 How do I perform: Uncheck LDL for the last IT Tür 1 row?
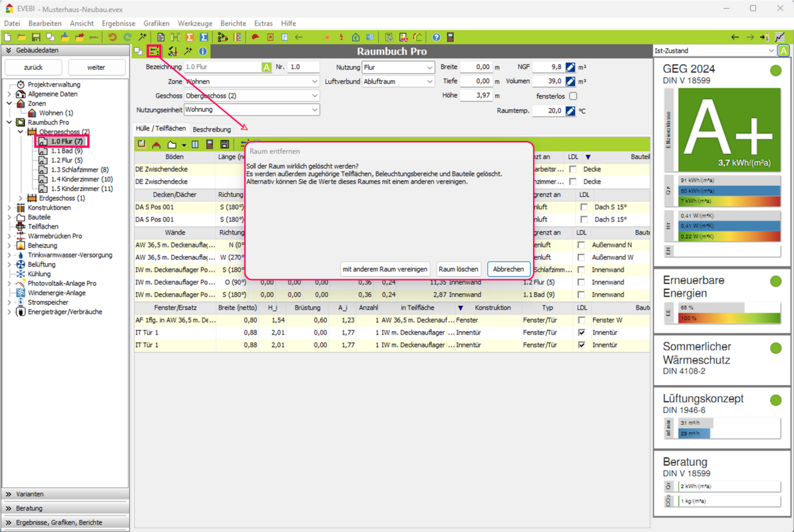582,345
